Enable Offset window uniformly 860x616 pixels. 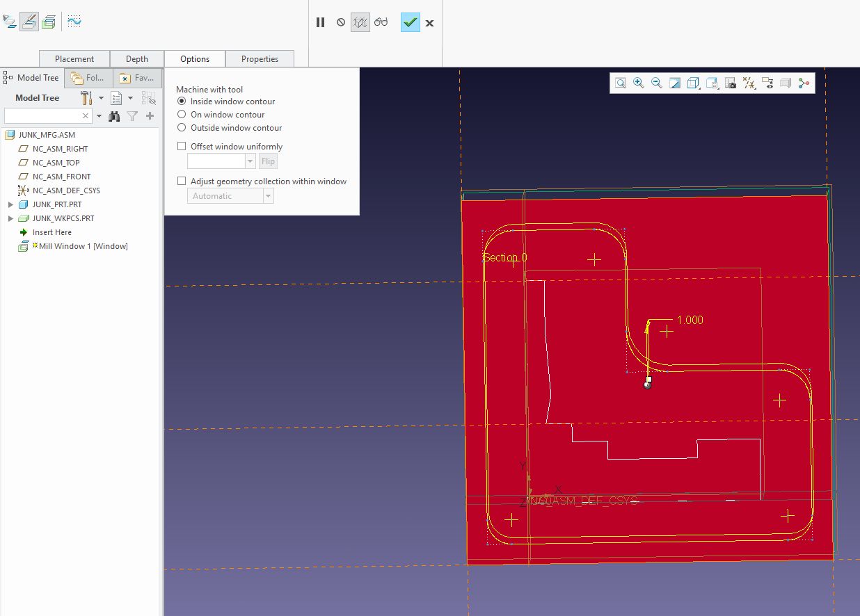[x=182, y=146]
